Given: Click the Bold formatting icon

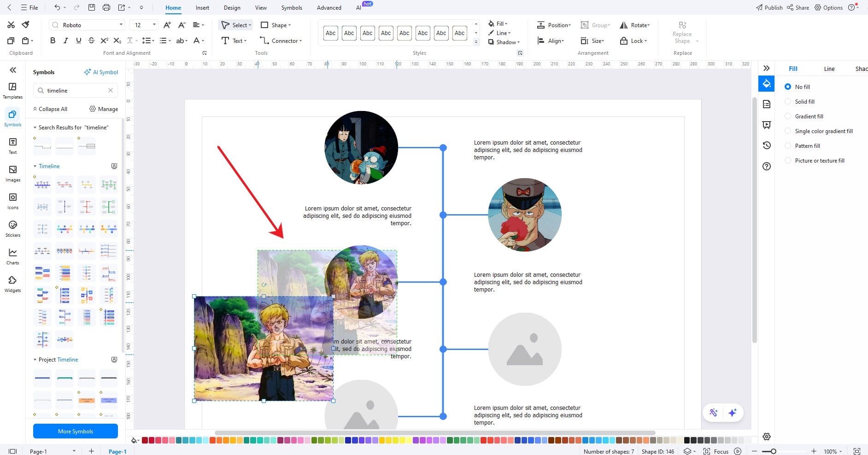Looking at the screenshot, I should (x=53, y=41).
